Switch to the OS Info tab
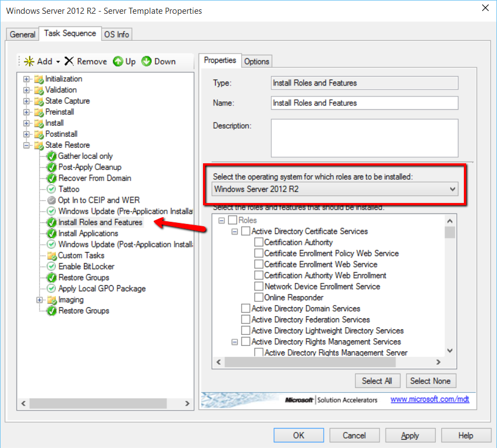 pos(116,34)
